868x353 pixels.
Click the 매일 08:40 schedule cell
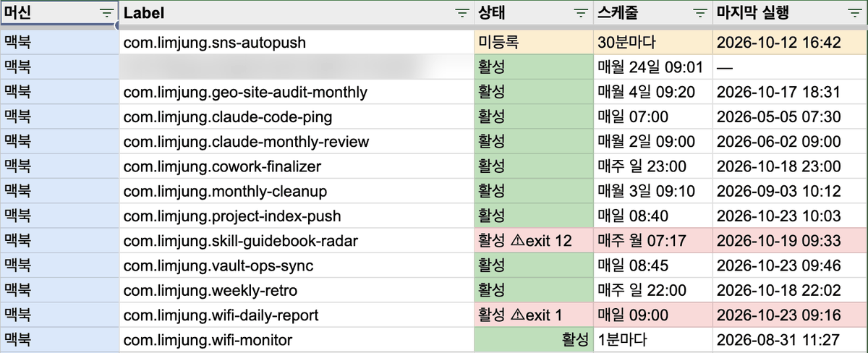tap(652, 216)
